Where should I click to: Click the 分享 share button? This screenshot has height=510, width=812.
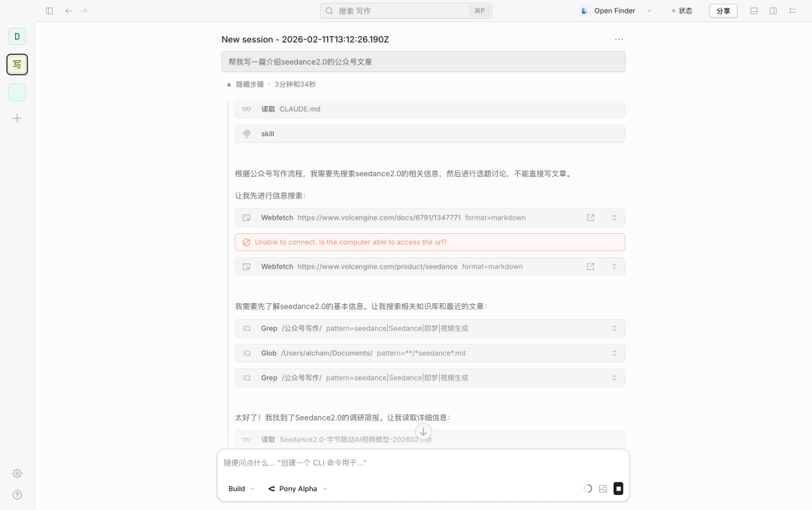coord(723,11)
